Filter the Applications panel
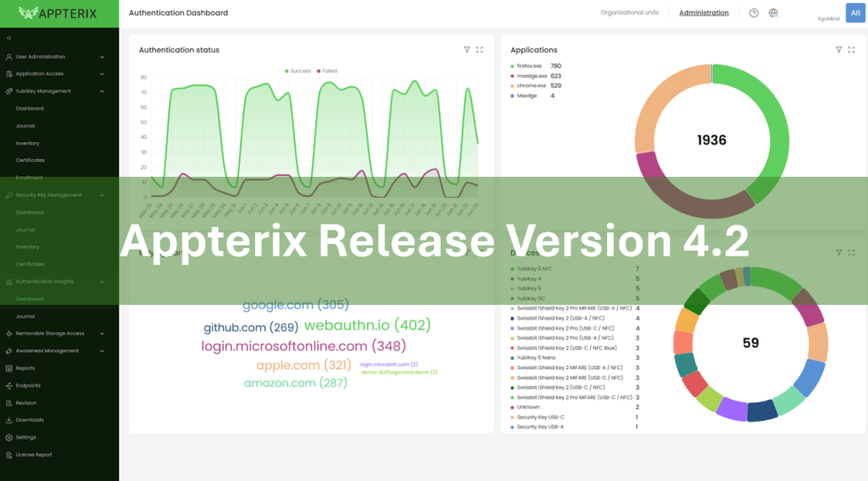Viewport: 868px width, 481px height. pyautogui.click(x=838, y=50)
